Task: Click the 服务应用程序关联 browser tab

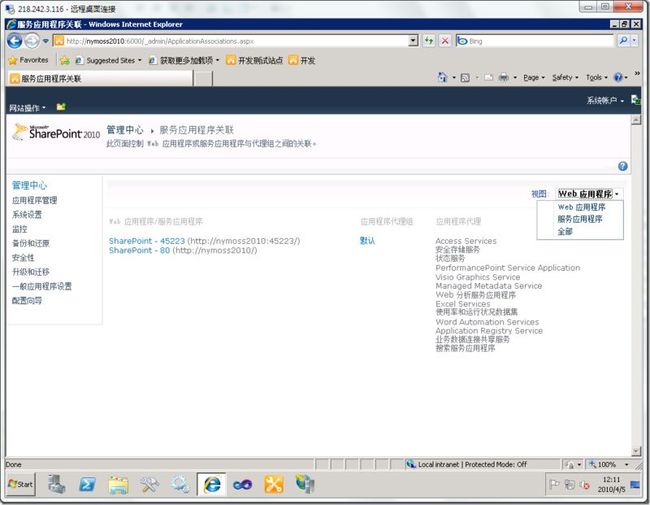Action: (100, 78)
